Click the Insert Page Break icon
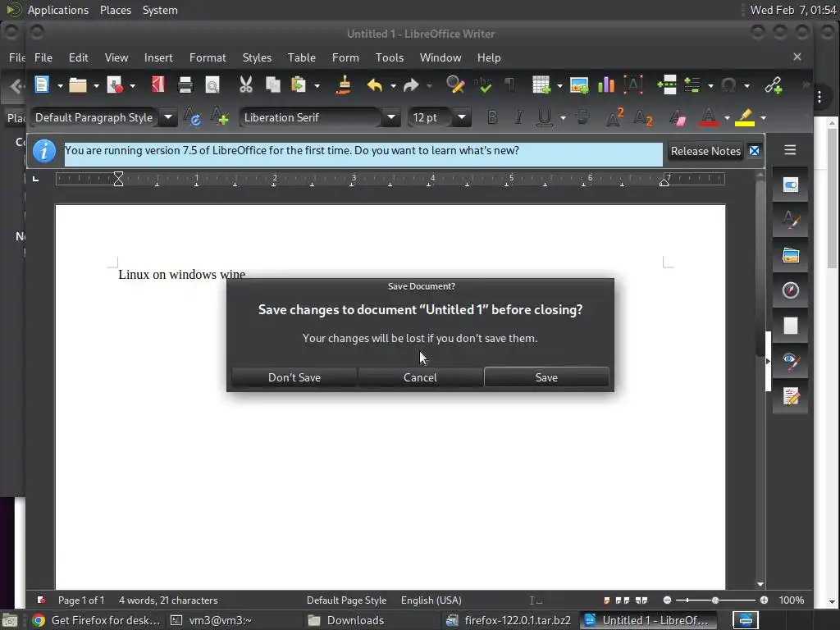This screenshot has height=630, width=840. [x=667, y=84]
